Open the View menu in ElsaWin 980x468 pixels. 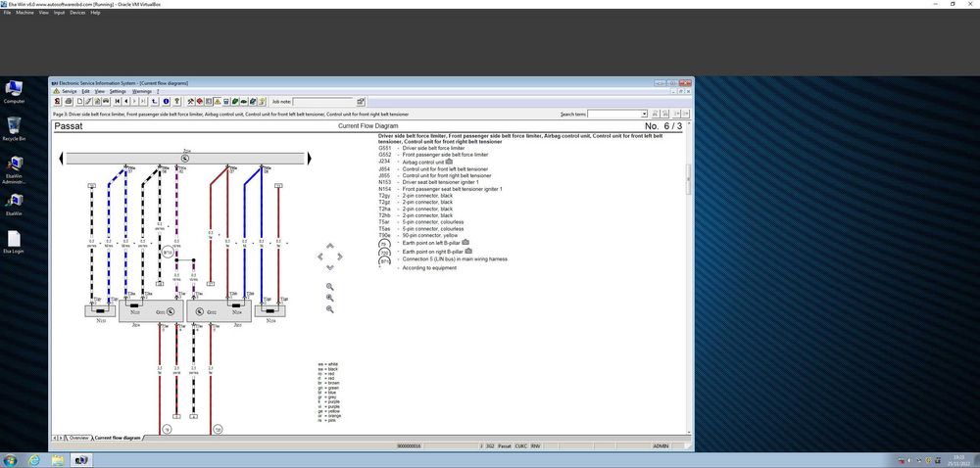(99, 91)
